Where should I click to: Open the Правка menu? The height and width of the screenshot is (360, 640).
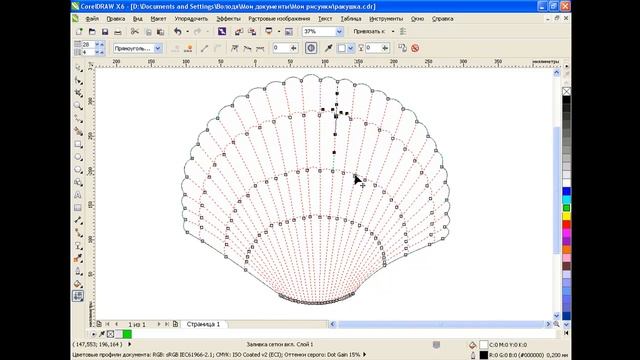[116, 19]
